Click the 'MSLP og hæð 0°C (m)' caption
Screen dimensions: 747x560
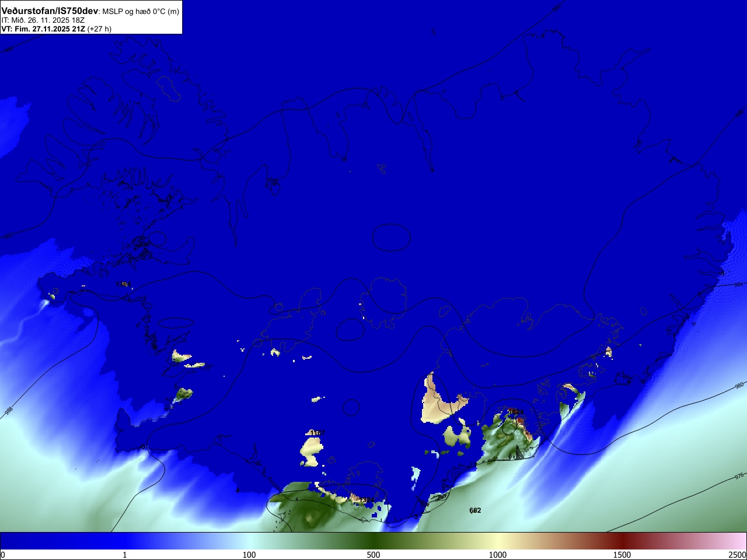point(141,12)
